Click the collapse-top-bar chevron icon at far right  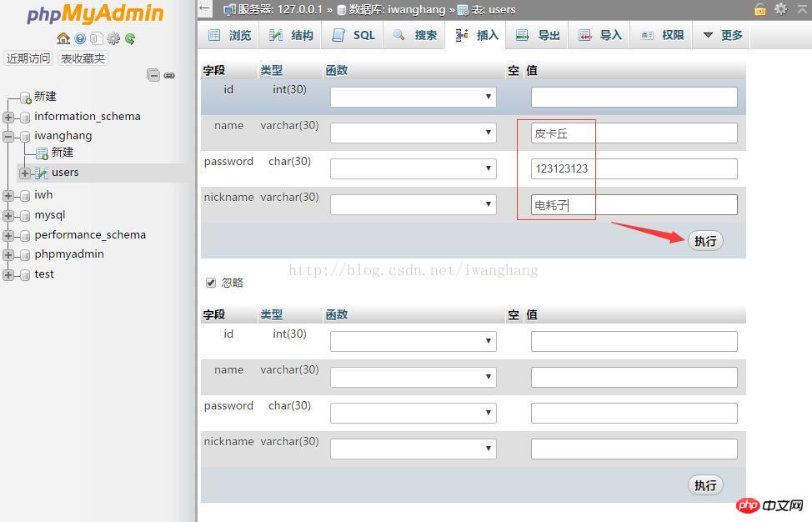802,8
